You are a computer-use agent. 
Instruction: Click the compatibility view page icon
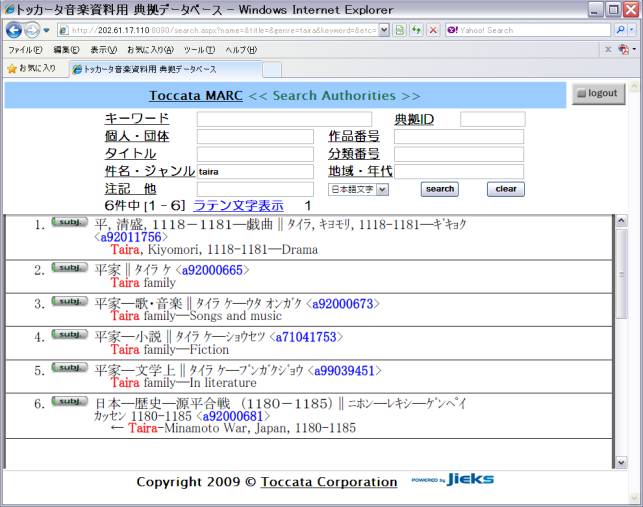pyautogui.click(x=399, y=30)
